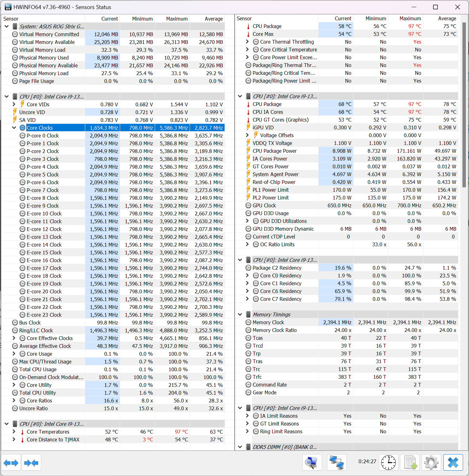
Task: Select the System Agent Power row
Action: [x=346, y=174]
